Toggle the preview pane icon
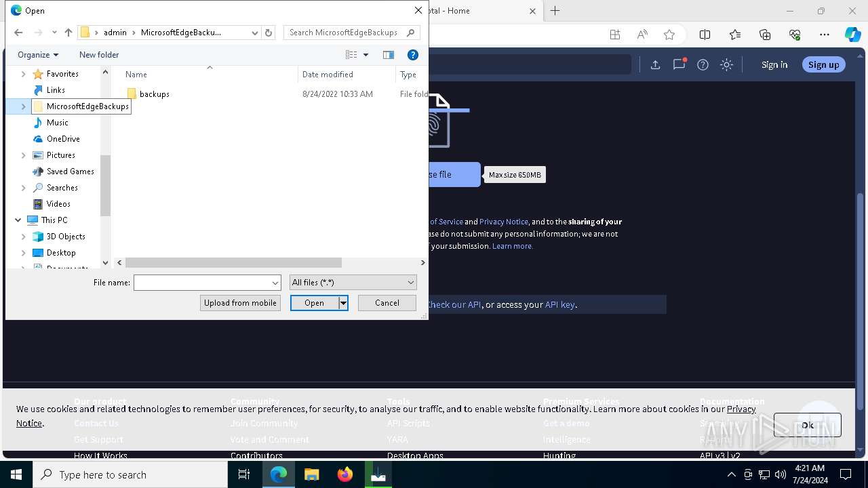This screenshot has height=488, width=868. click(389, 55)
